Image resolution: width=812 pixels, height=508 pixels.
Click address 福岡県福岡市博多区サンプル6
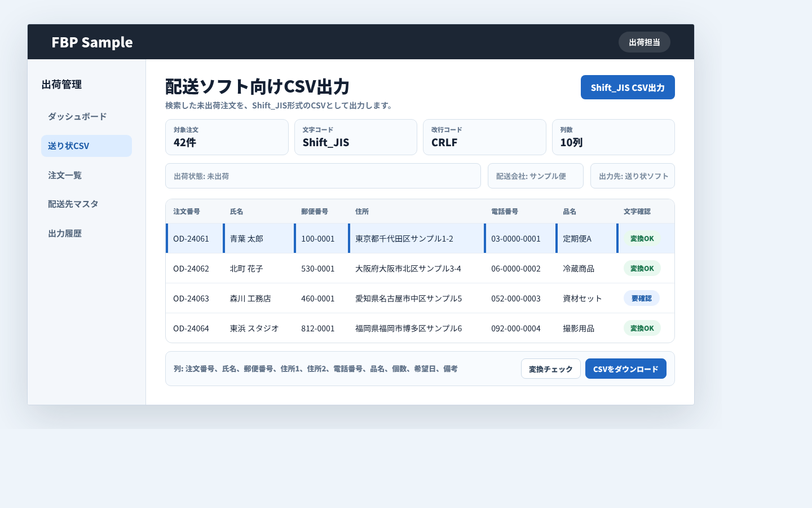(409, 329)
